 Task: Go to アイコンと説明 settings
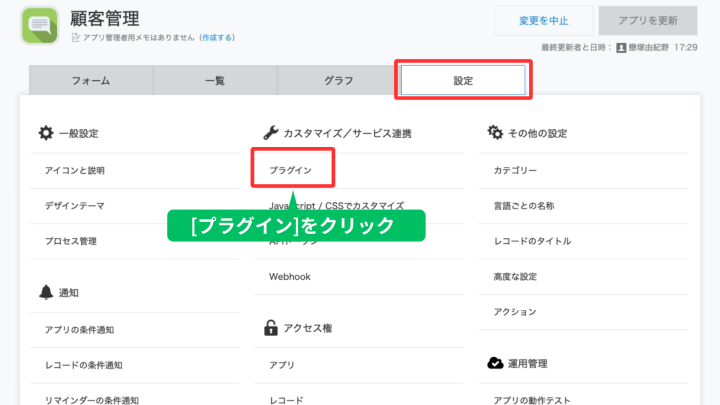(x=75, y=171)
